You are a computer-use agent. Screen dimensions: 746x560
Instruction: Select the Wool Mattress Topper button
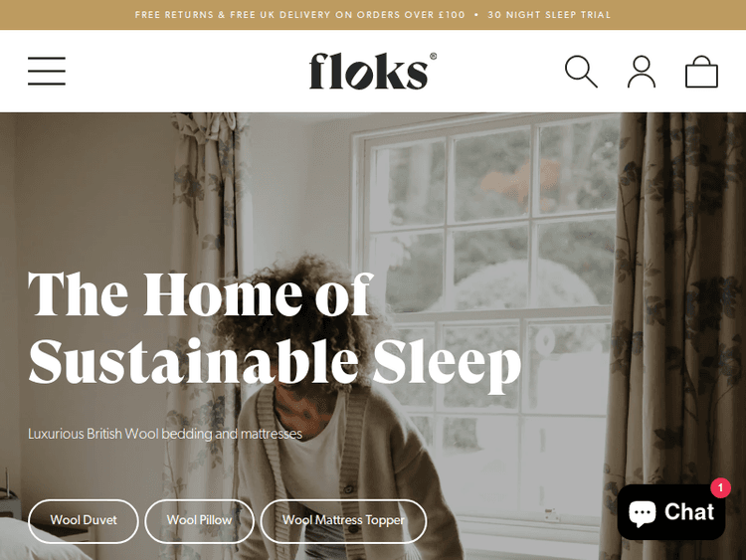point(343,520)
